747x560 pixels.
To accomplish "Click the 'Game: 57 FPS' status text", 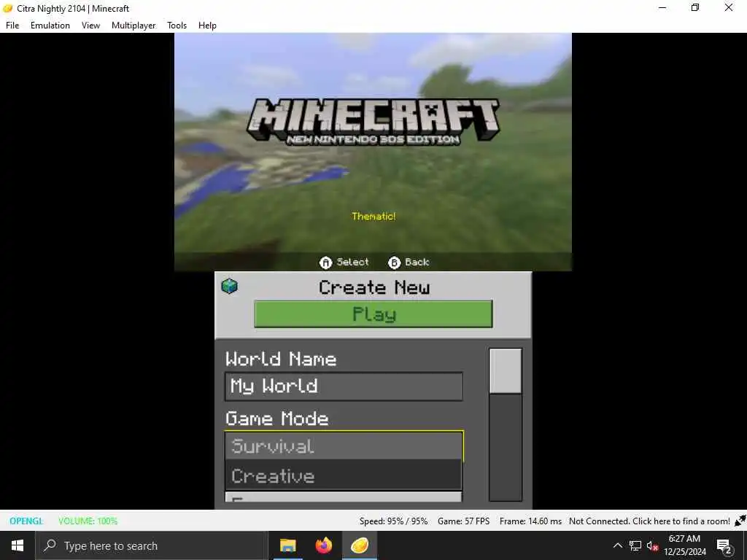I will (463, 521).
